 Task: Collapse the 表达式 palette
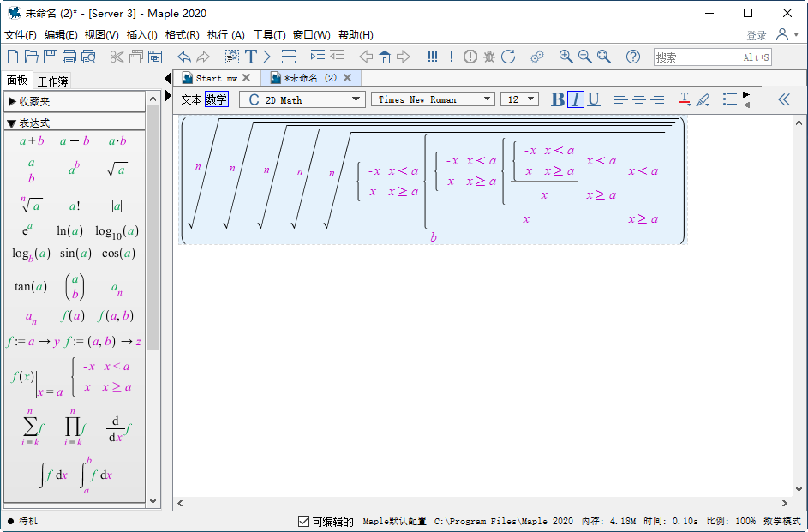pos(12,123)
